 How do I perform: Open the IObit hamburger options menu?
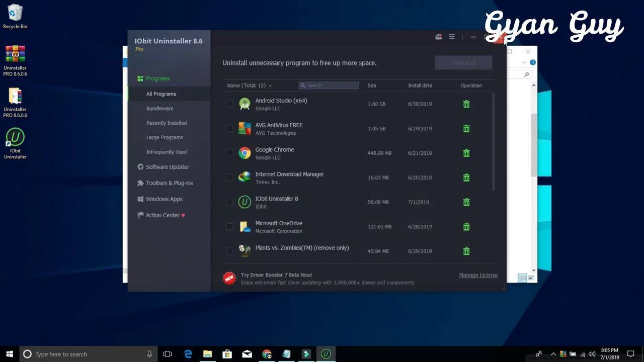point(452,37)
